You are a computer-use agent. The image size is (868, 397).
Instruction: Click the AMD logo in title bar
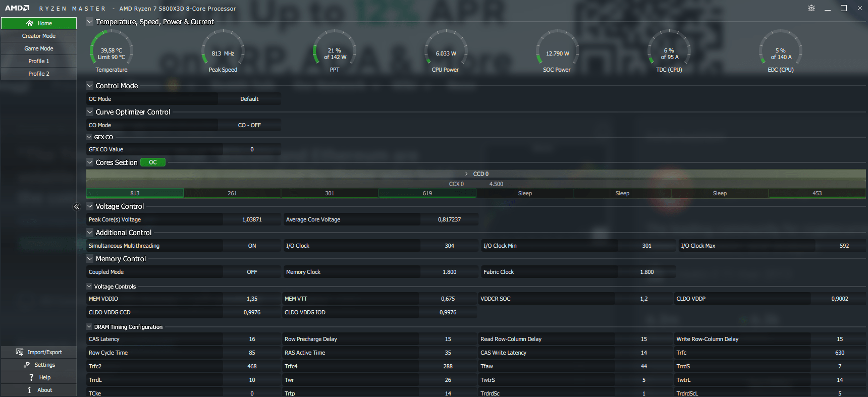17,8
